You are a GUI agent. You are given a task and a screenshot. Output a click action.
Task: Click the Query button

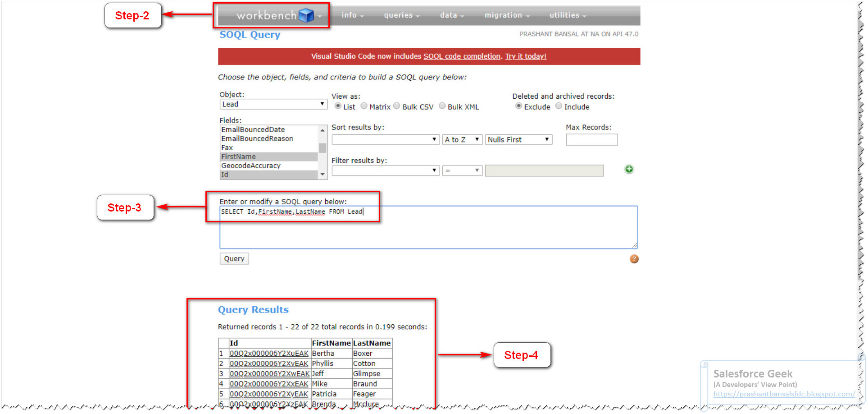tap(234, 258)
